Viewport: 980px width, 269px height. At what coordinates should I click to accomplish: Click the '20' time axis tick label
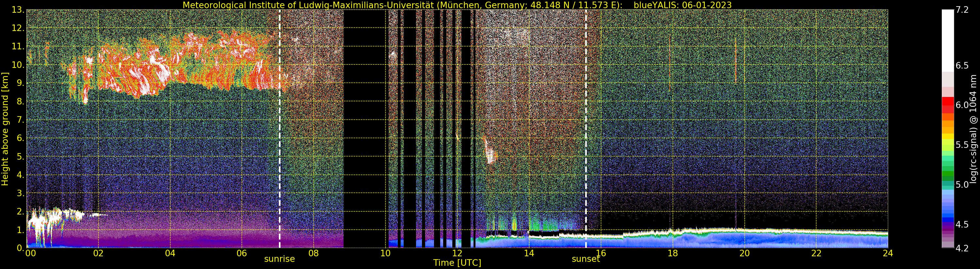tap(745, 253)
